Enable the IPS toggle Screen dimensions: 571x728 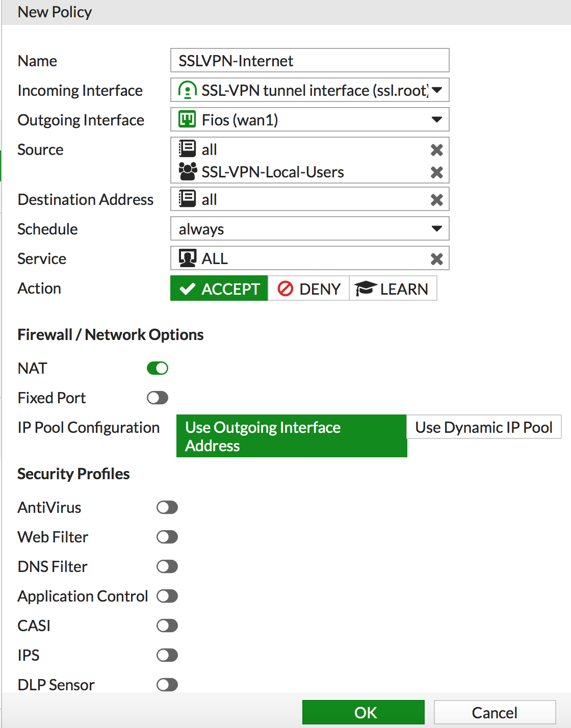coord(167,655)
